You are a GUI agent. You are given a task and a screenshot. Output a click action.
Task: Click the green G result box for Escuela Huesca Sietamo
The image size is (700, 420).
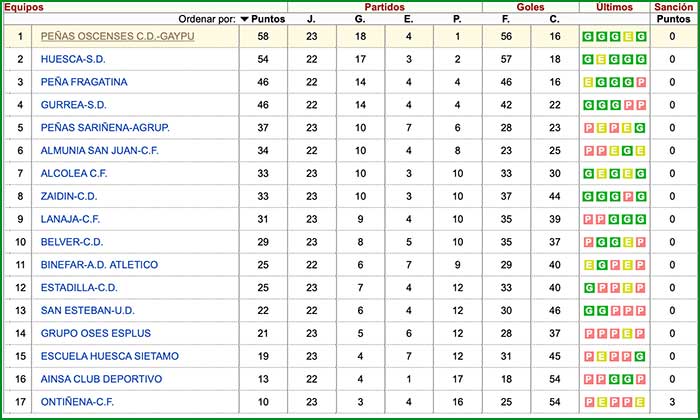pos(640,357)
